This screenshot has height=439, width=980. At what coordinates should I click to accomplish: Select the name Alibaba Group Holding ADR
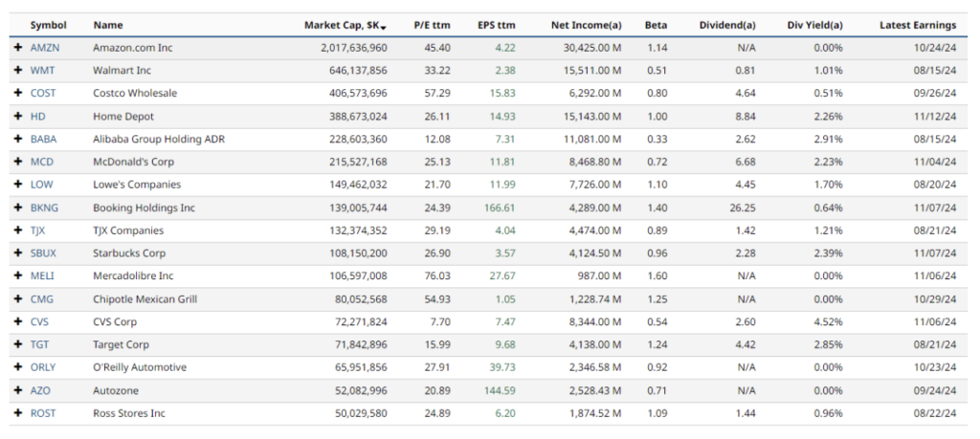point(159,140)
